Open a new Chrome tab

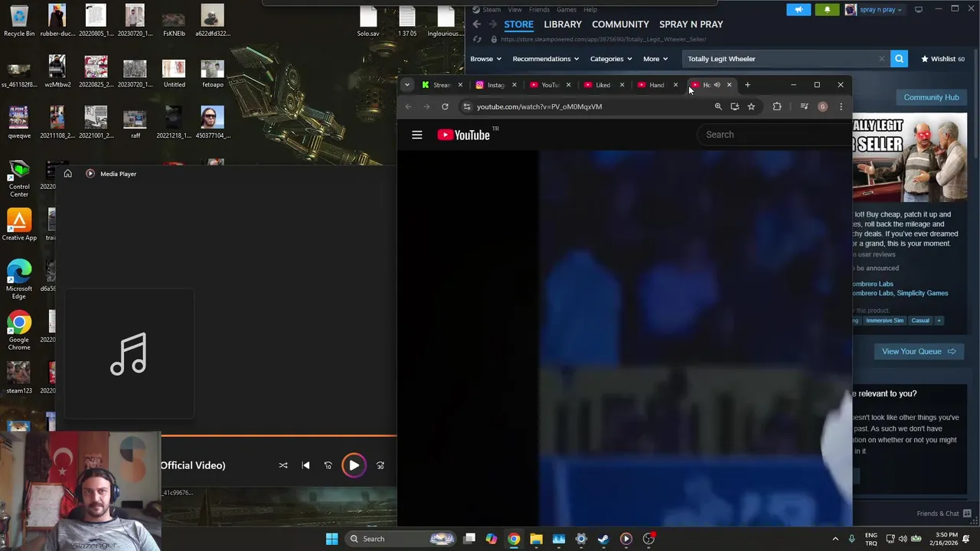[x=748, y=85]
